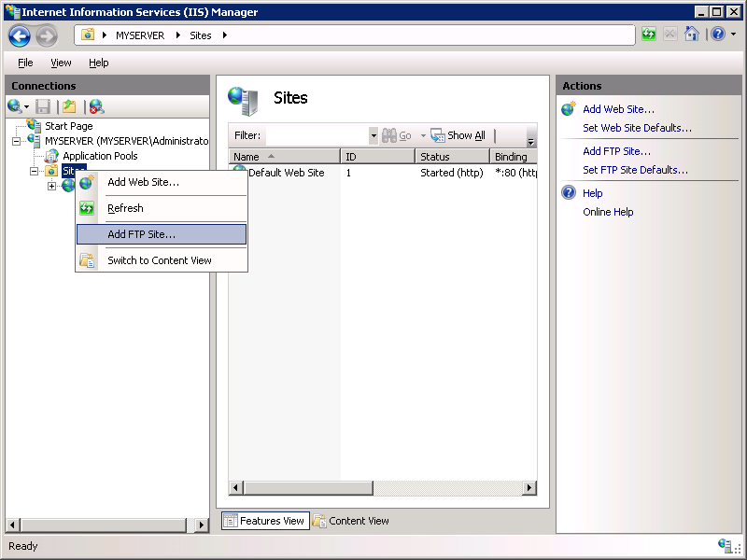Open the Filter dropdown arrow
747x560 pixels.
[x=373, y=135]
